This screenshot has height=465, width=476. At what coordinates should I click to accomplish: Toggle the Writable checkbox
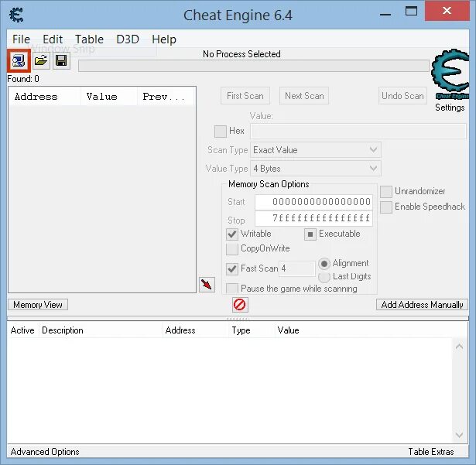(232, 234)
